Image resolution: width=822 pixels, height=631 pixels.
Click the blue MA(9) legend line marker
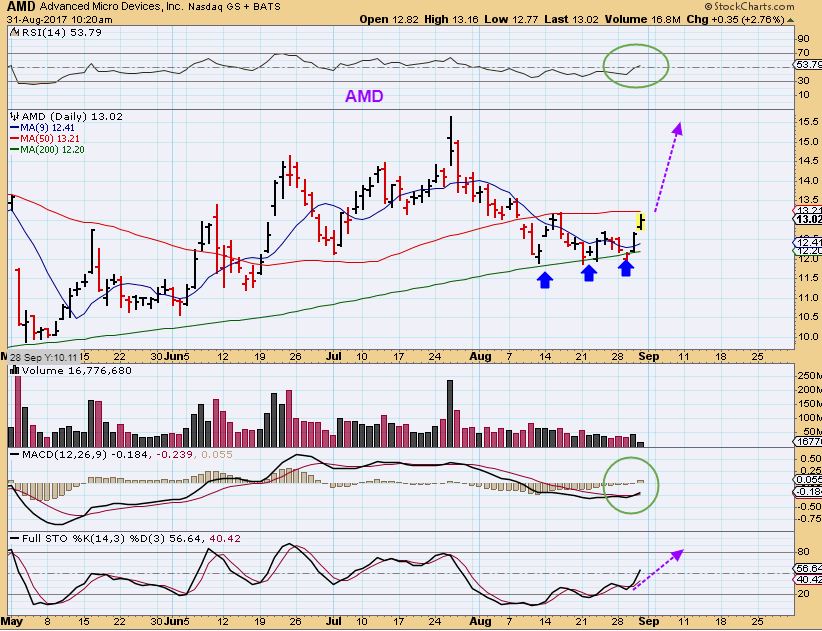15,128
